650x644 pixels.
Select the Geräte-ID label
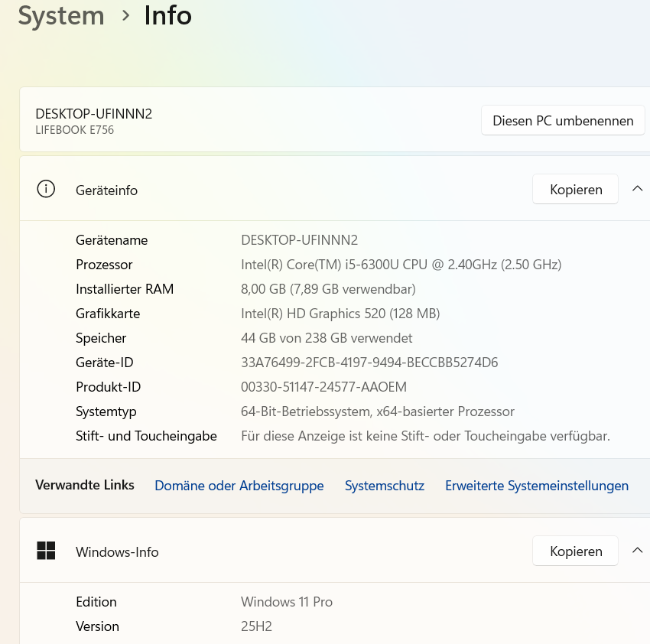(105, 363)
